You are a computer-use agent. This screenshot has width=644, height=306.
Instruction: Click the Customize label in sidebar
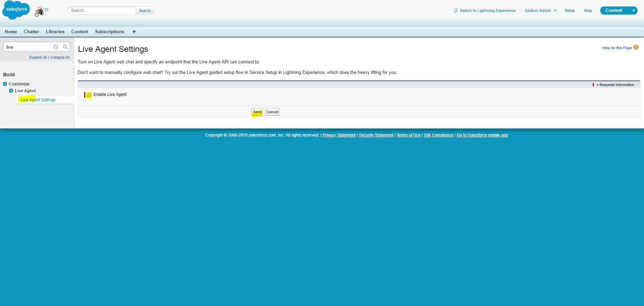coord(19,84)
